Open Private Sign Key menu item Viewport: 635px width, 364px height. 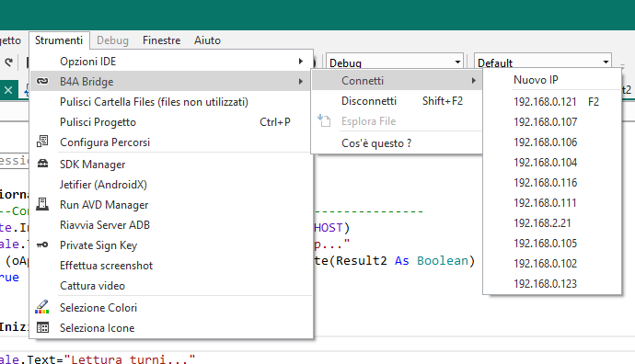click(x=171, y=245)
